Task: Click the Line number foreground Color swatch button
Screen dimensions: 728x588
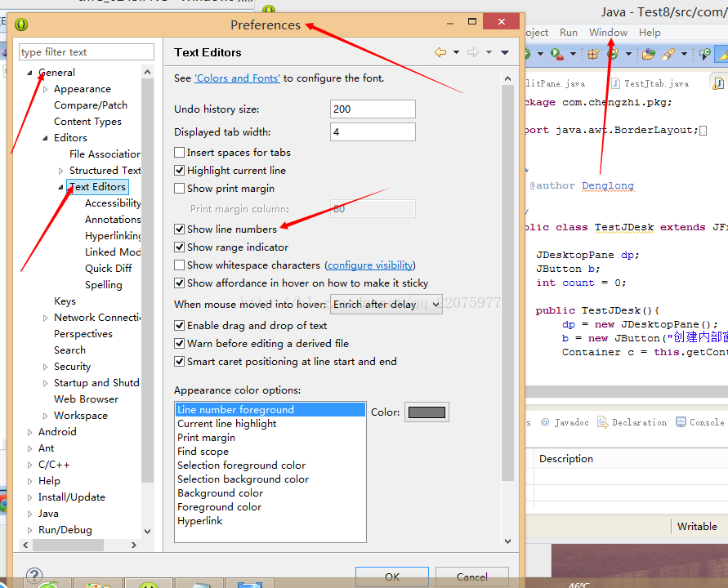Action: 427,412
